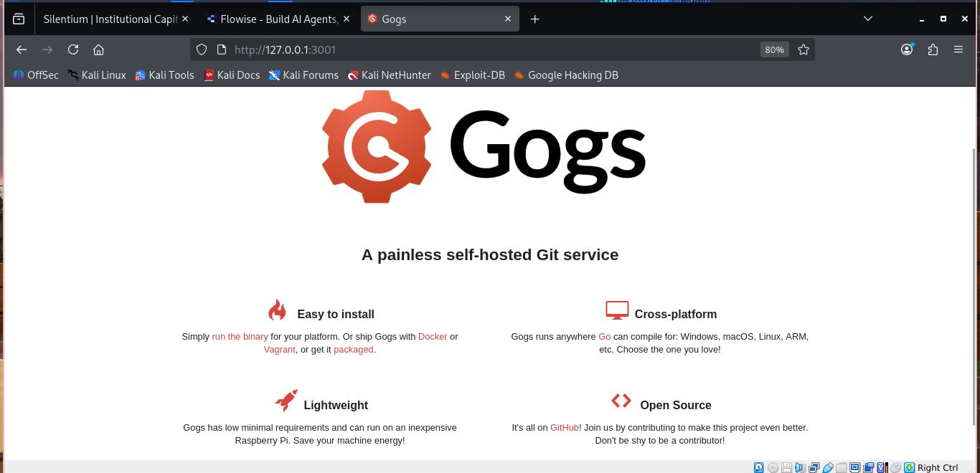Reload the current Gogs page
The image size is (980, 473).
[73, 49]
